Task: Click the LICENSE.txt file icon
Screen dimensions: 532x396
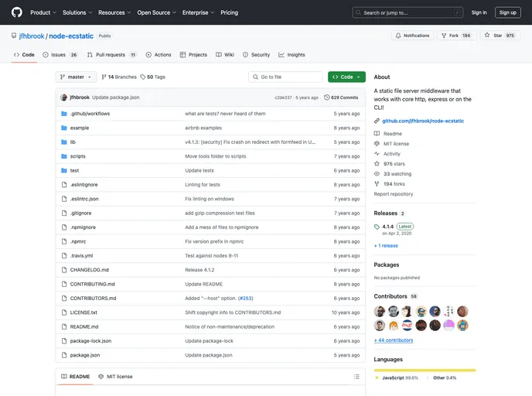Action: 63,312
